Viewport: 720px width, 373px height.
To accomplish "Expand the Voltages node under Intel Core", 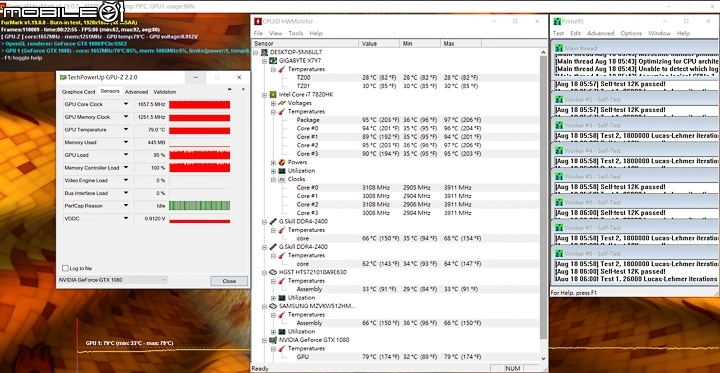I will (x=273, y=103).
